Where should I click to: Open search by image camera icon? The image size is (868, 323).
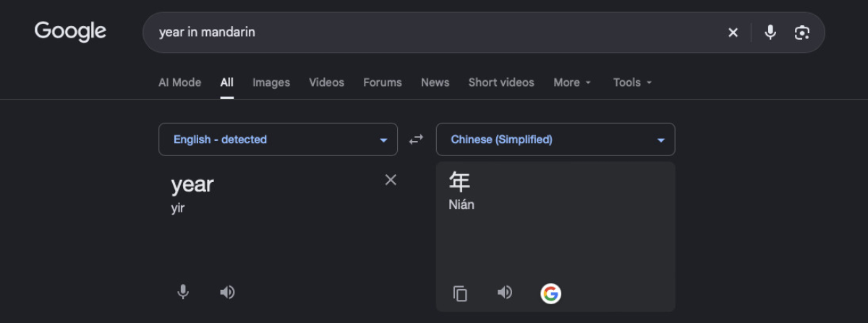pyautogui.click(x=801, y=33)
